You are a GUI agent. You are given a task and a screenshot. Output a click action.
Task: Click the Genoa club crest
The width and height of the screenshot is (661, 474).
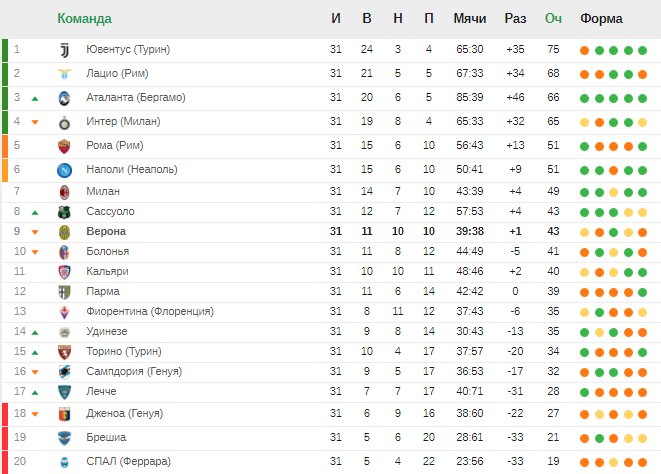[64, 414]
